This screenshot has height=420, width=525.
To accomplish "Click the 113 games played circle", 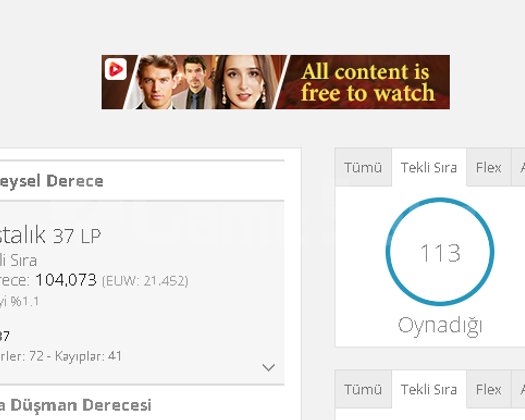I will click(x=440, y=252).
